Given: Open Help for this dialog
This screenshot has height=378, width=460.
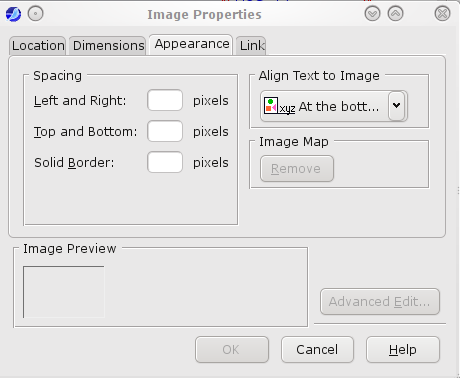Looking at the screenshot, I should [x=403, y=350].
